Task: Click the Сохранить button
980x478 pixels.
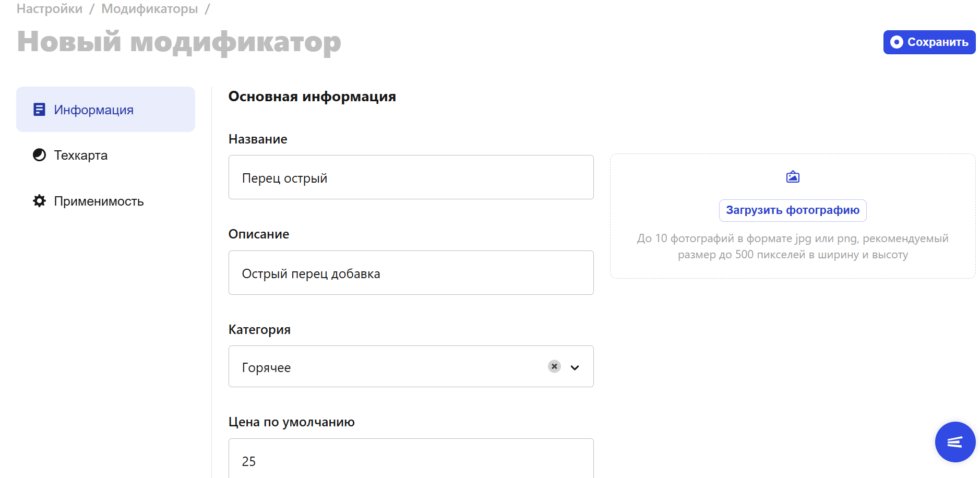Action: pyautogui.click(x=929, y=42)
